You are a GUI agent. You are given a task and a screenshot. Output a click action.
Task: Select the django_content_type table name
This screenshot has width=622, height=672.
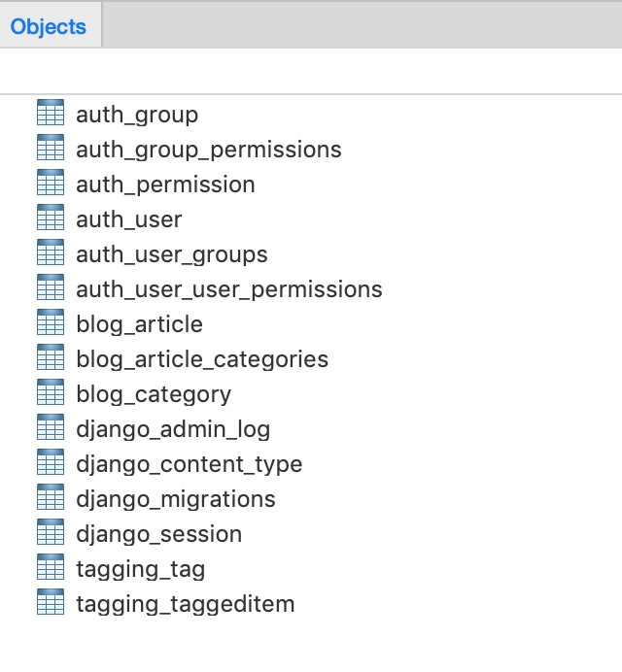[190, 464]
